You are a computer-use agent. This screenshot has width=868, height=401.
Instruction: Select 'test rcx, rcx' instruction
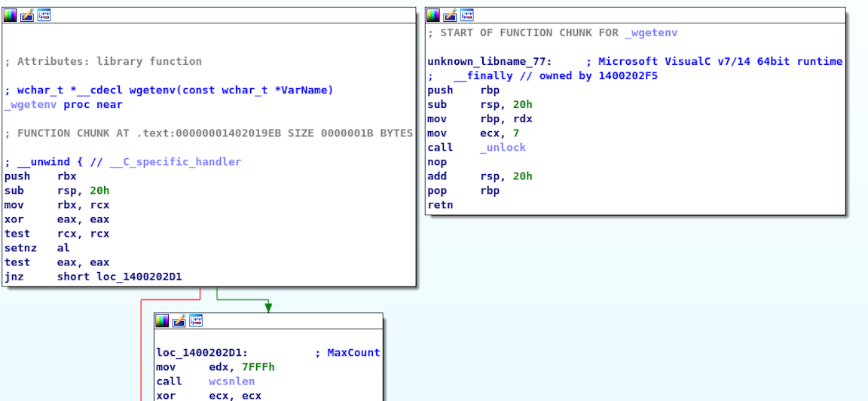coord(57,234)
